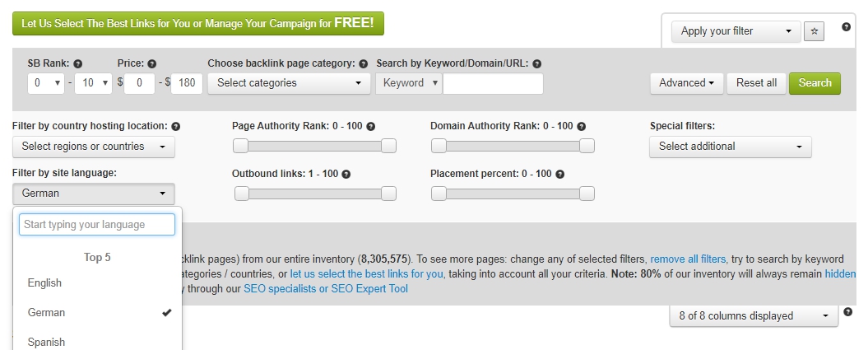Viewport: 868px width, 350px height.
Task: Click help icon for Search by Keyword/Domain/URL
Action: click(x=536, y=63)
